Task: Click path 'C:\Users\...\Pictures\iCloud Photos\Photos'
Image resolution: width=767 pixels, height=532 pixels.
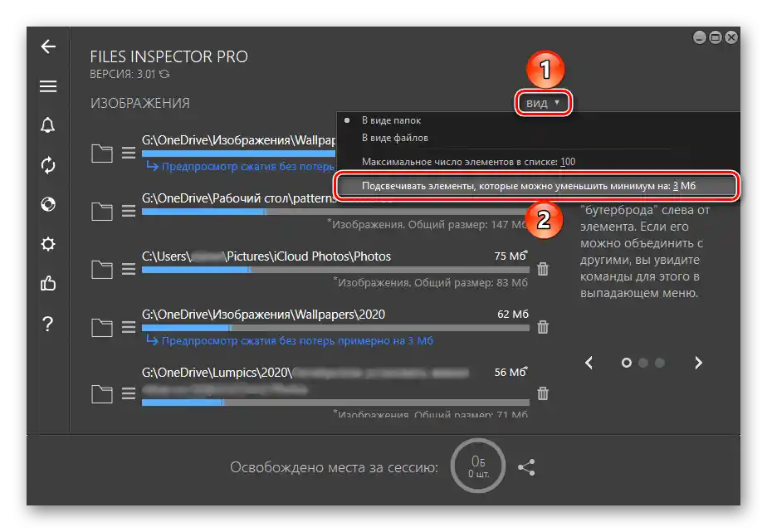Action: [x=266, y=256]
